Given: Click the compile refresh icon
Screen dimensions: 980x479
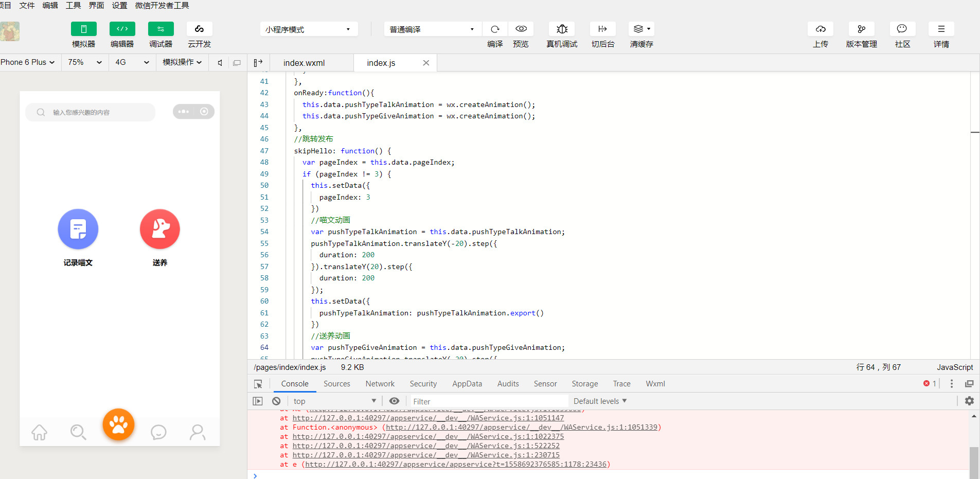Looking at the screenshot, I should coord(495,29).
